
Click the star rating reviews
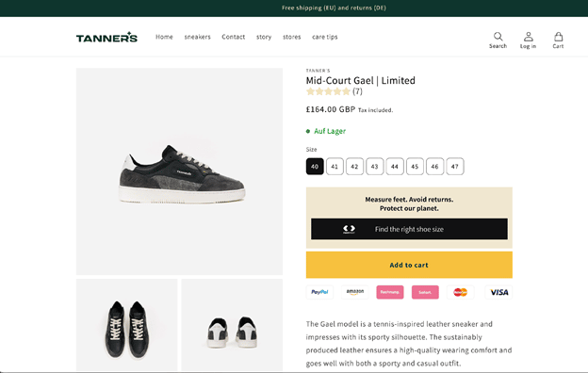334,91
